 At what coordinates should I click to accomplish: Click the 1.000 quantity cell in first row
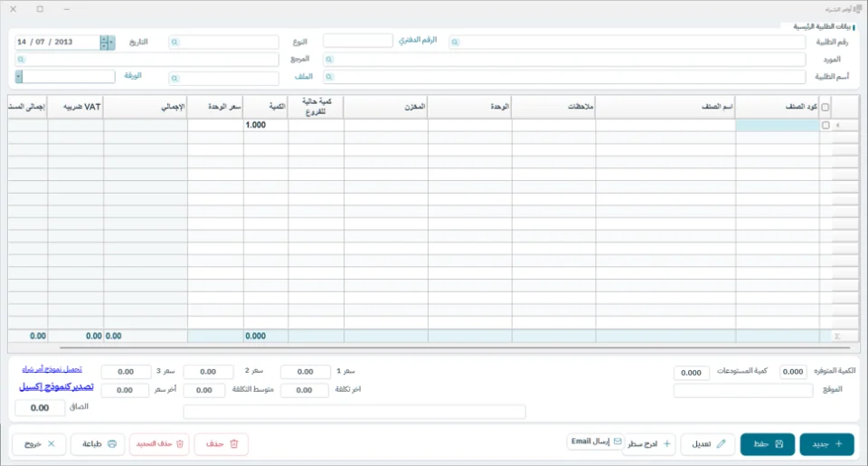(x=266, y=125)
